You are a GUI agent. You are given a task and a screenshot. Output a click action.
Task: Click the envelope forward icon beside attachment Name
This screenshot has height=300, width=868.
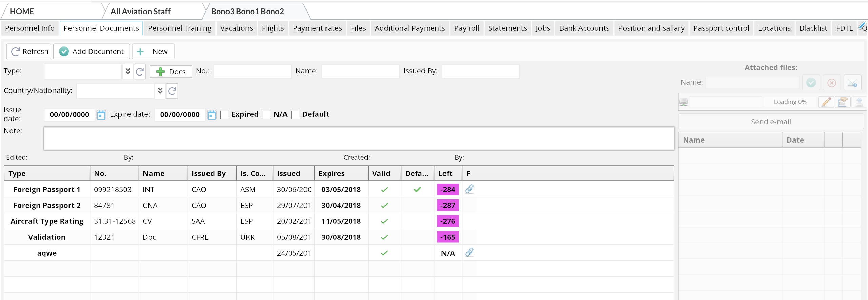click(852, 83)
